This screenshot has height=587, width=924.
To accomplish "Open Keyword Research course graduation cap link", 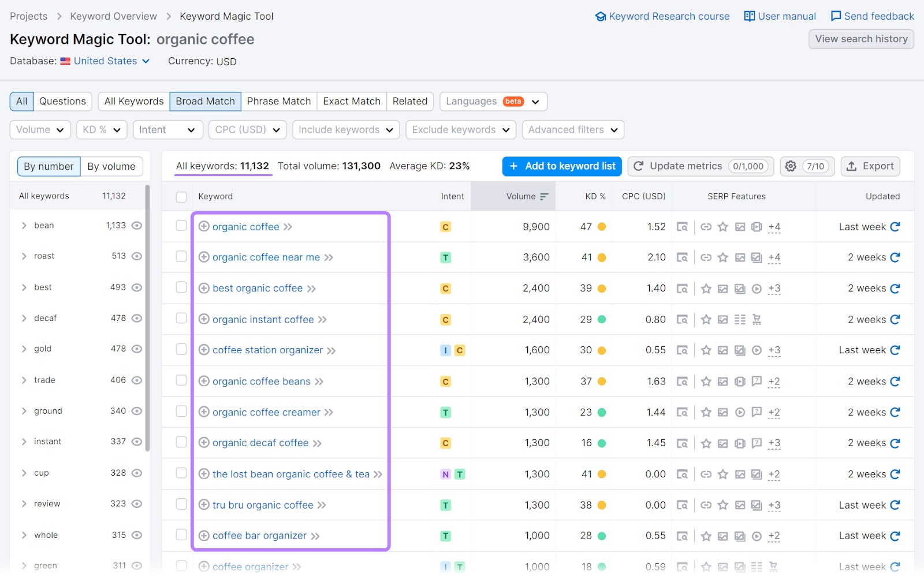I will 662,16.
